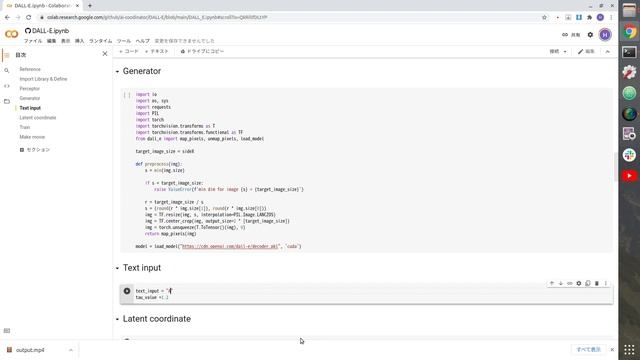640x360 pixels.
Task: Launch Chrome from the dock
Action: tap(629, 31)
